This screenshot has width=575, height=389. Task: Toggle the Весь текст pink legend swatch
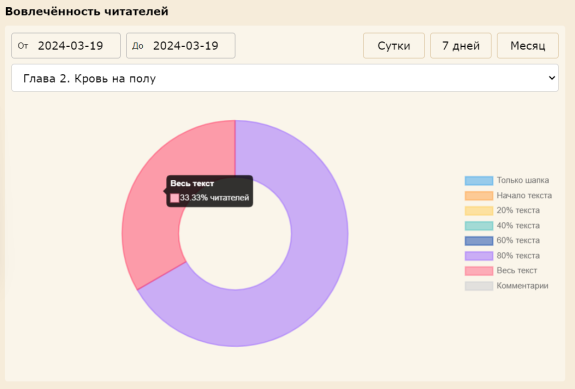tap(479, 271)
